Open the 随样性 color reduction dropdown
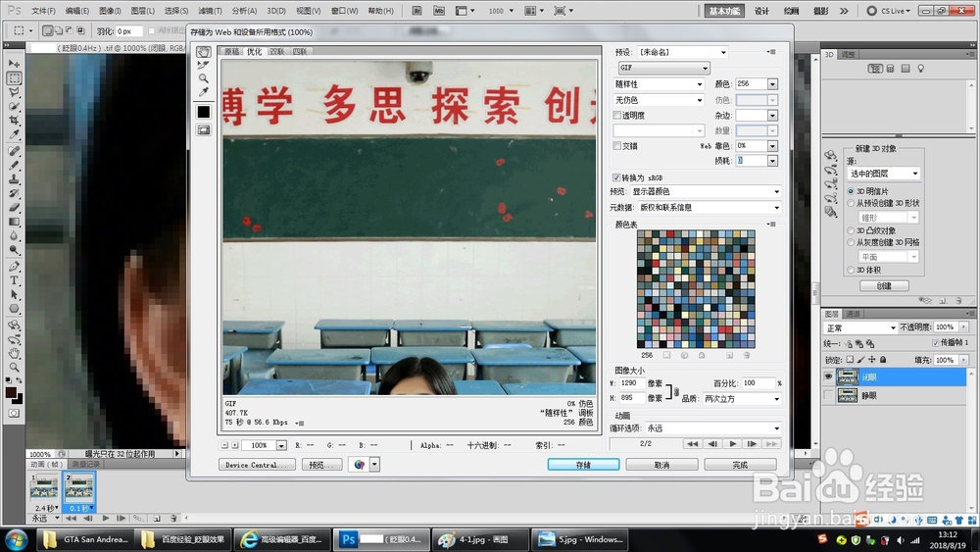The width and height of the screenshot is (980, 552). pos(659,83)
